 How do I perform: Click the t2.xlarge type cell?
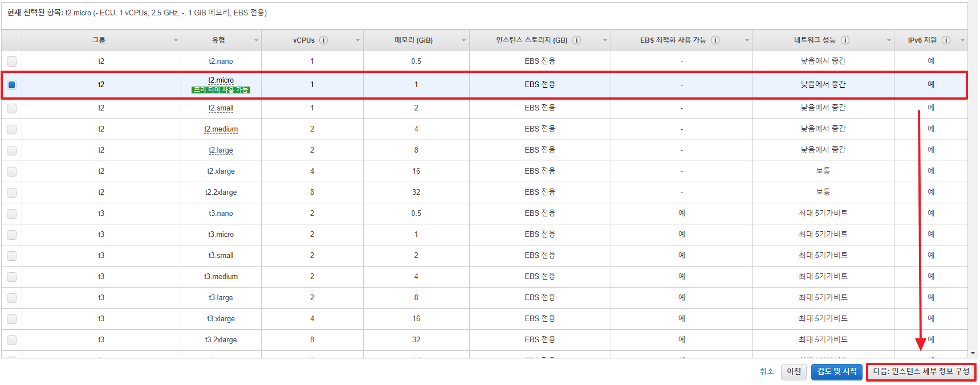click(x=221, y=171)
